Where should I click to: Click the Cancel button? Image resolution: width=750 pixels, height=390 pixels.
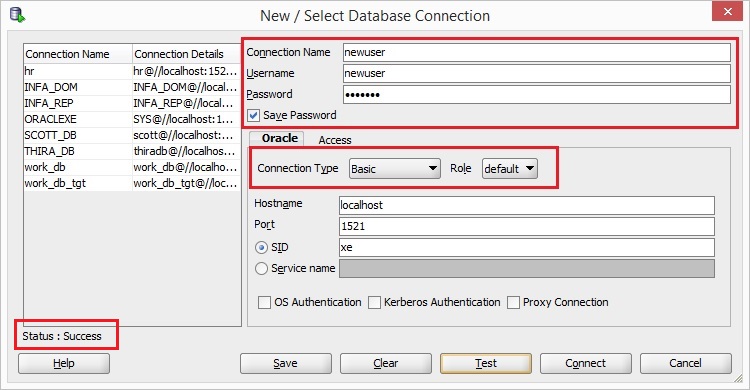coord(685,363)
